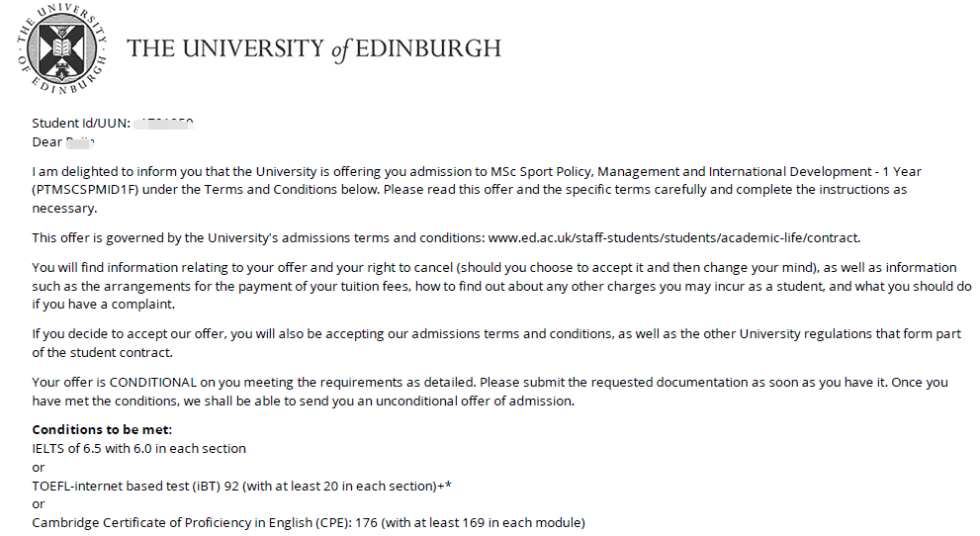Image resolution: width=980 pixels, height=536 pixels.
Task: Click the University of Edinburgh crest logo
Action: (x=61, y=48)
